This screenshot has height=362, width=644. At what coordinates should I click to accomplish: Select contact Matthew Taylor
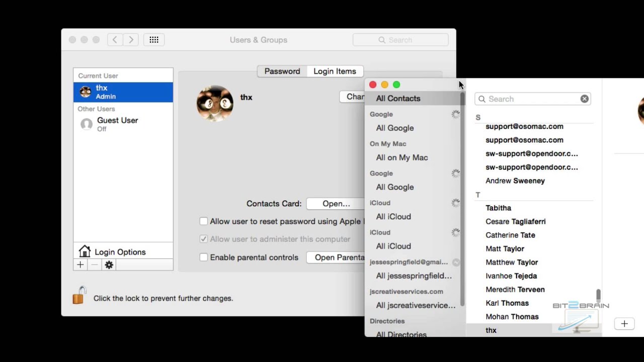click(x=512, y=262)
